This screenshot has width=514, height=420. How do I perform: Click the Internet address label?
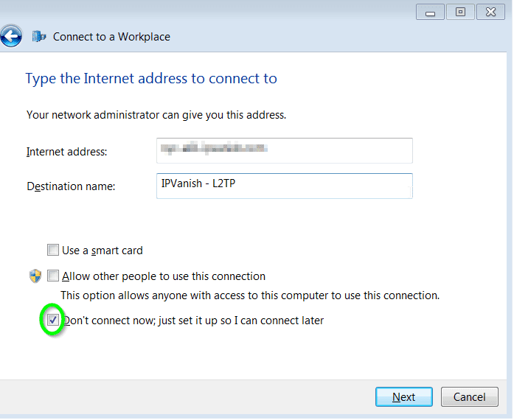coord(67,152)
